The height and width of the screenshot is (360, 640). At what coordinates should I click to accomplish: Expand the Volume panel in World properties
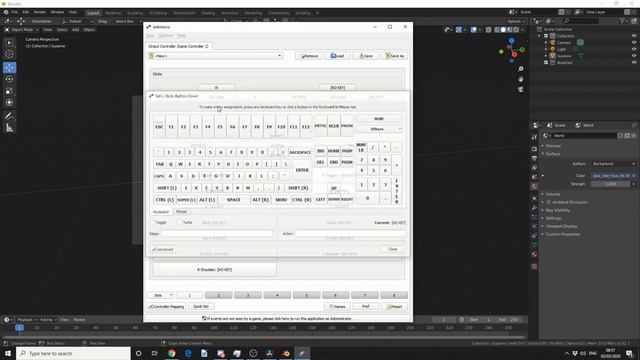point(553,194)
